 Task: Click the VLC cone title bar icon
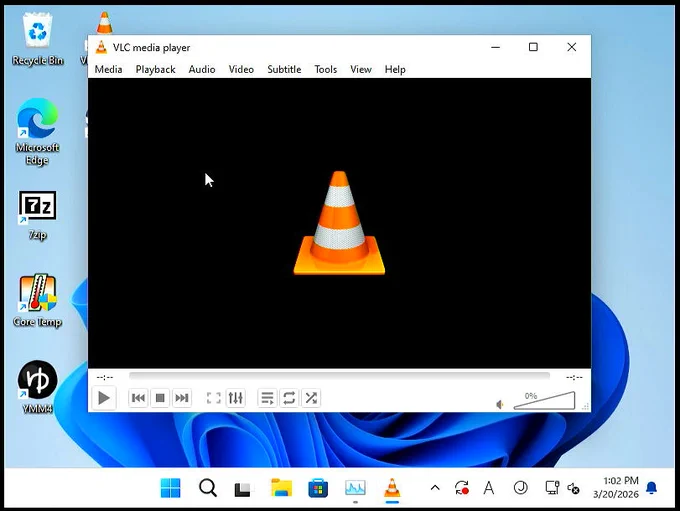(x=101, y=47)
